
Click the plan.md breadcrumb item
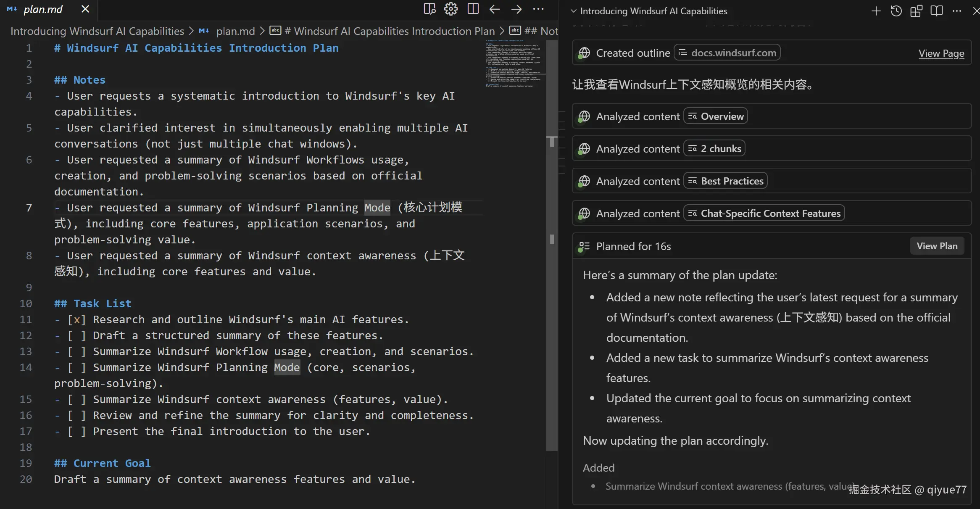[235, 31]
